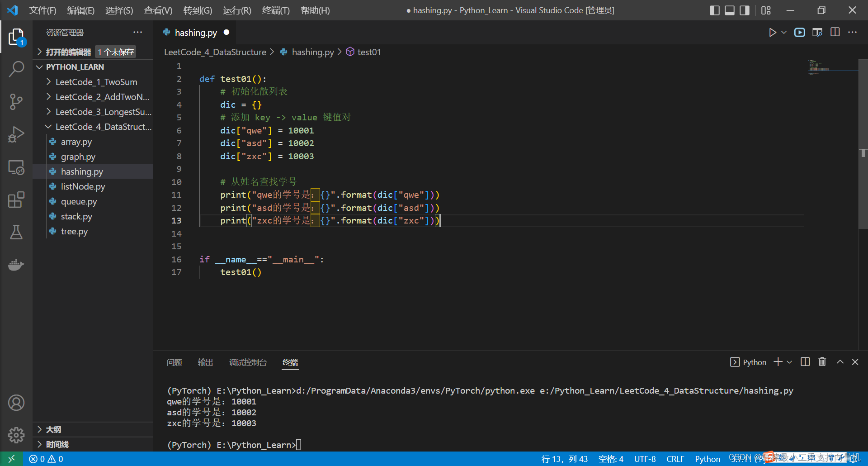This screenshot has width=868, height=466.
Task: Click the run in interactive window icon
Action: (x=800, y=32)
